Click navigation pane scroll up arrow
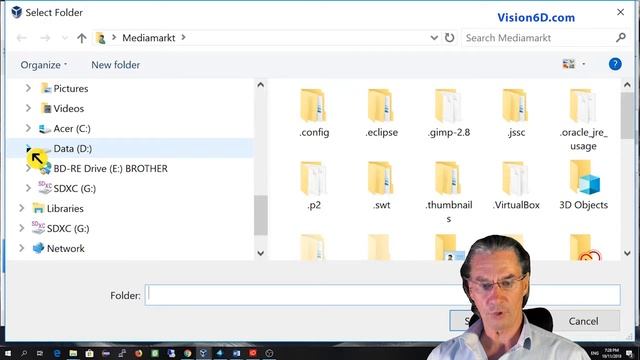Image resolution: width=640 pixels, height=360 pixels. coord(260,85)
